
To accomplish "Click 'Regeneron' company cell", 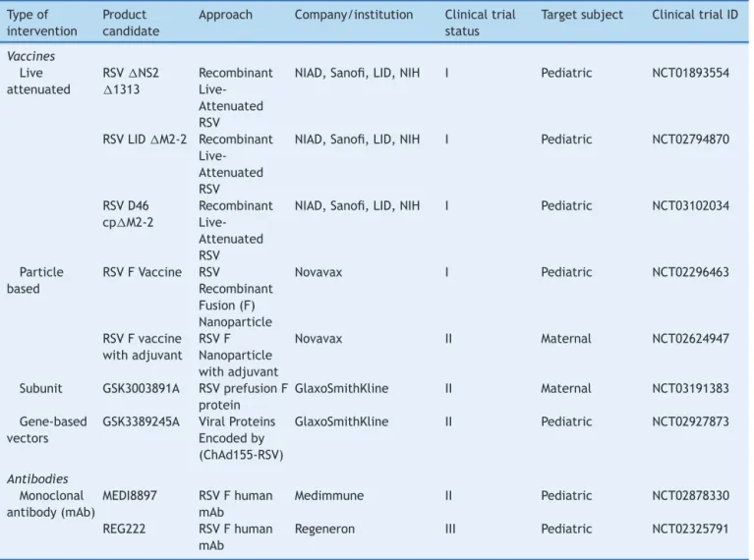I will tap(324, 529).
